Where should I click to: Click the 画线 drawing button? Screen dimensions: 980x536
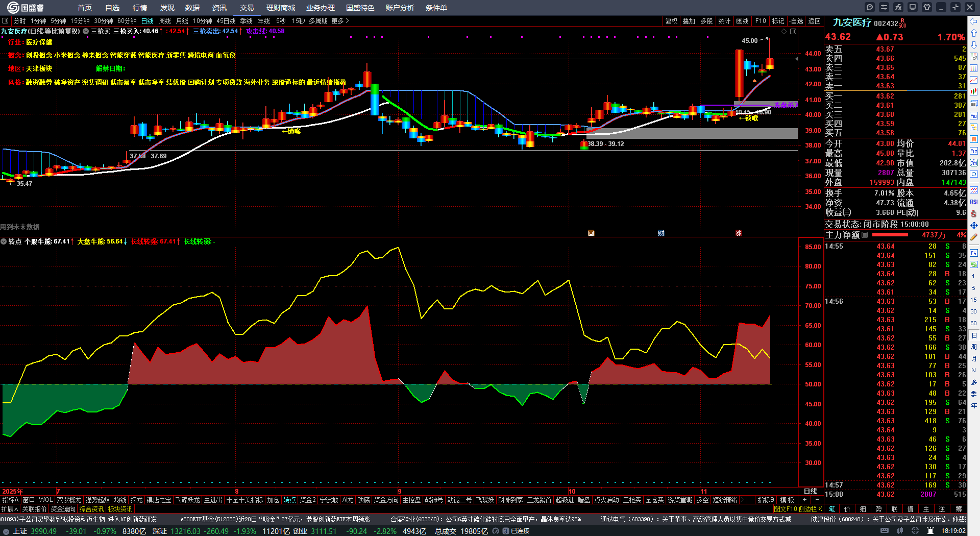742,21
